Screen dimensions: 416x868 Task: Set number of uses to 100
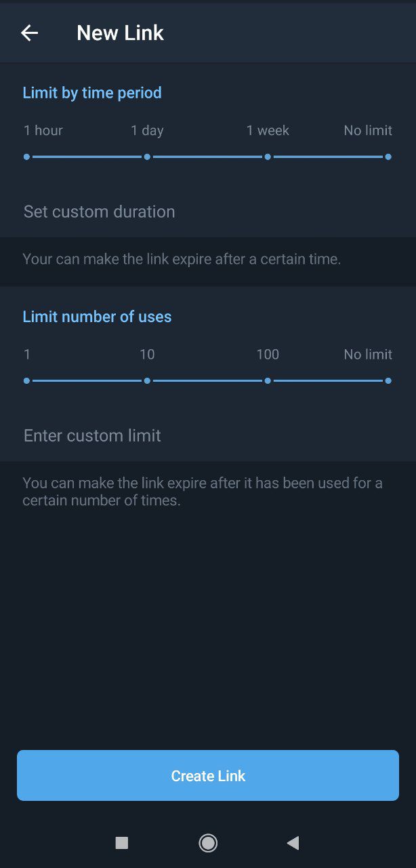(x=268, y=381)
